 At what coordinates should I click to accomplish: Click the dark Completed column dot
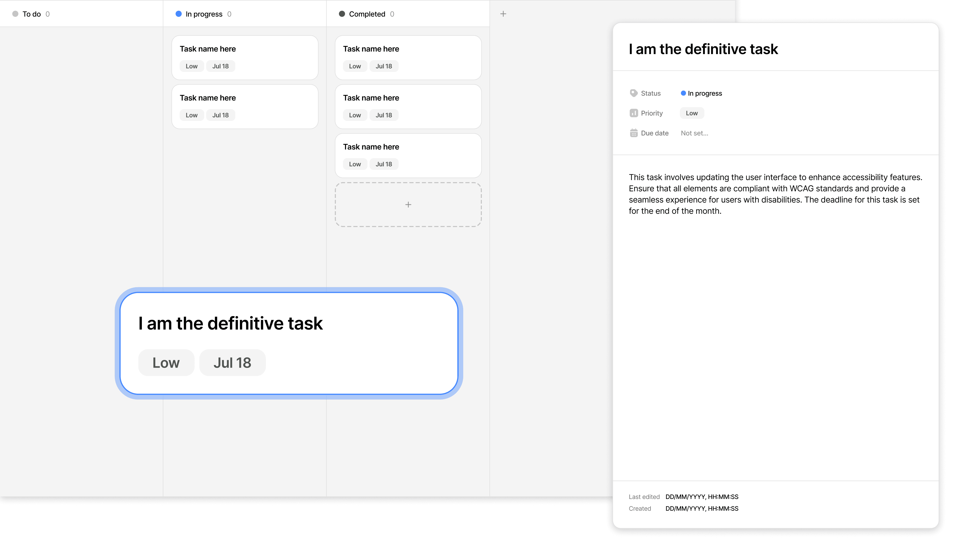(x=342, y=14)
